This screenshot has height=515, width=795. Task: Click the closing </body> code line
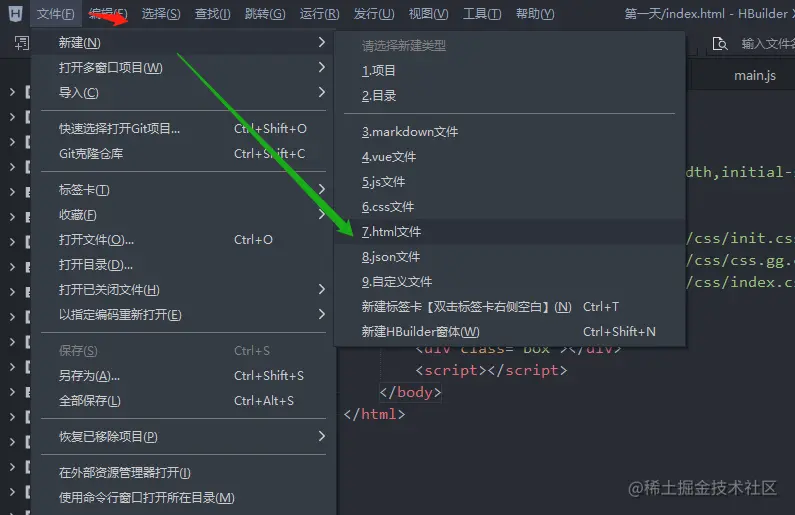411,392
